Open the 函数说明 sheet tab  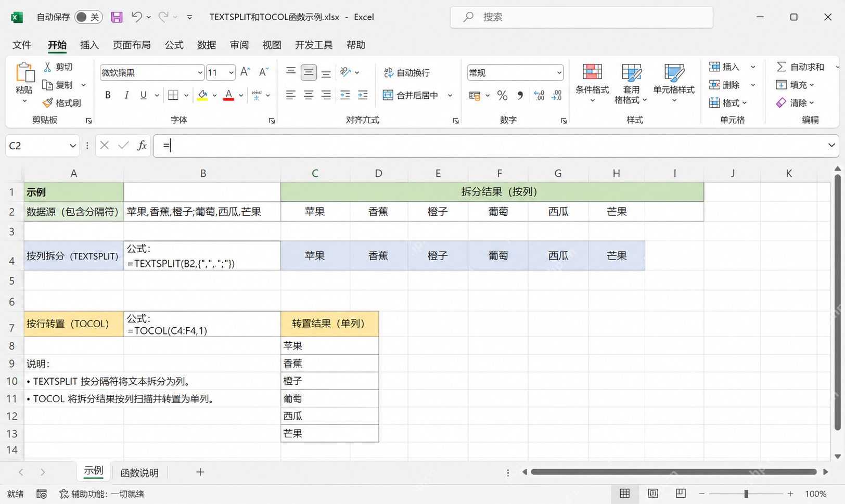pos(139,473)
